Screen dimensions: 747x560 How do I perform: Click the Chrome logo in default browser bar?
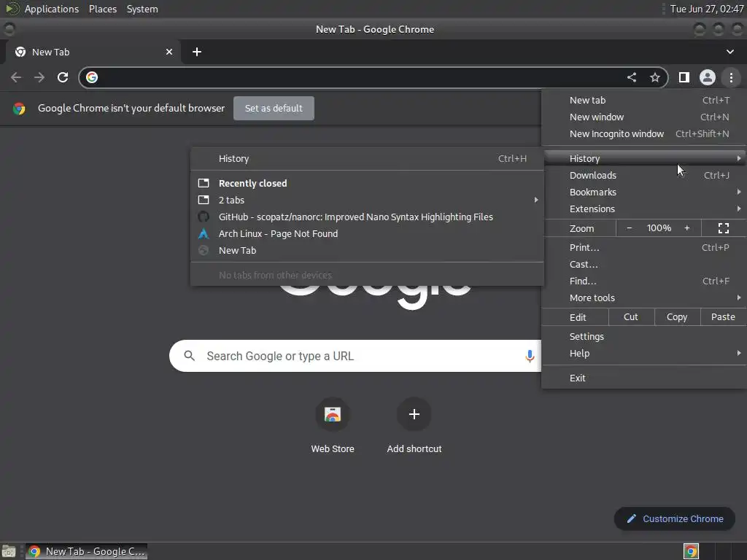(x=19, y=109)
